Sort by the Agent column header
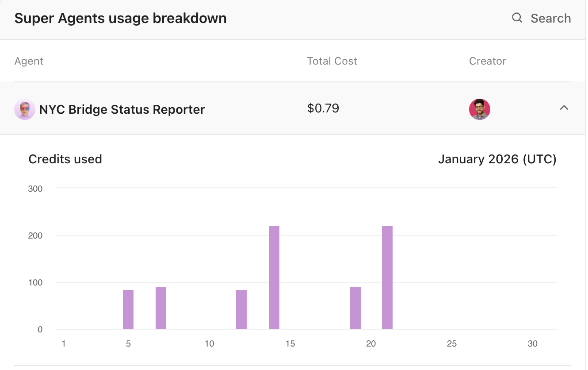Image resolution: width=588 pixels, height=370 pixels. (29, 61)
